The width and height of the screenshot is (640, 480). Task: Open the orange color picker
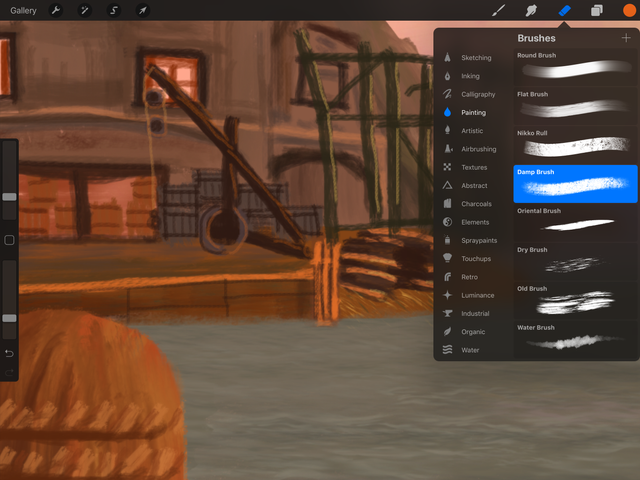[629, 10]
